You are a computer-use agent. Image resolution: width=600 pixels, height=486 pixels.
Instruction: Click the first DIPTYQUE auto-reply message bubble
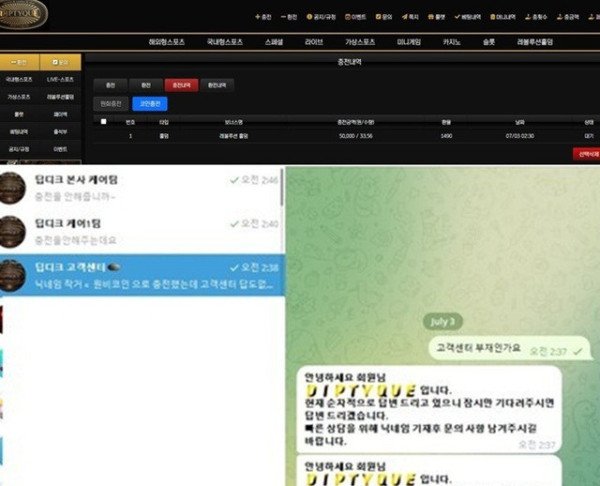[429, 409]
